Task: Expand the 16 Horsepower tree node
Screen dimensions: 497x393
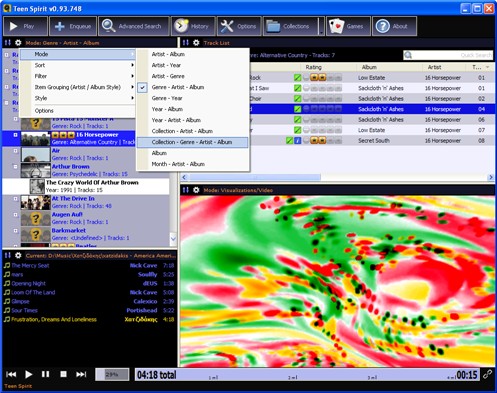Action: click(x=15, y=135)
